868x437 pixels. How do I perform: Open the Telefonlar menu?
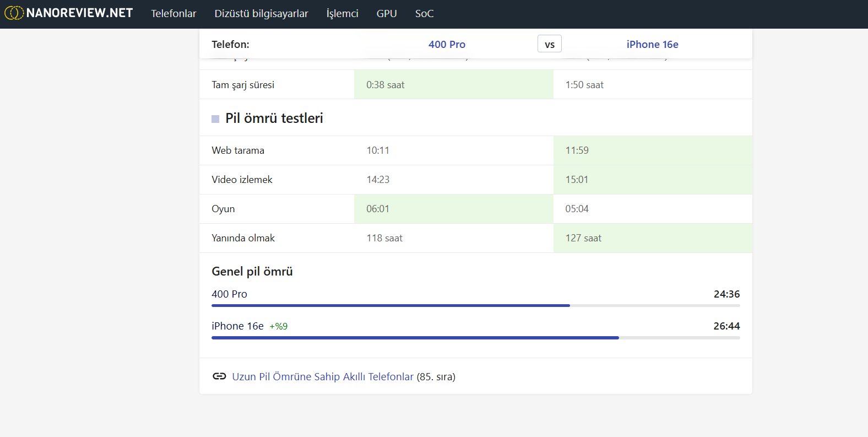173,14
